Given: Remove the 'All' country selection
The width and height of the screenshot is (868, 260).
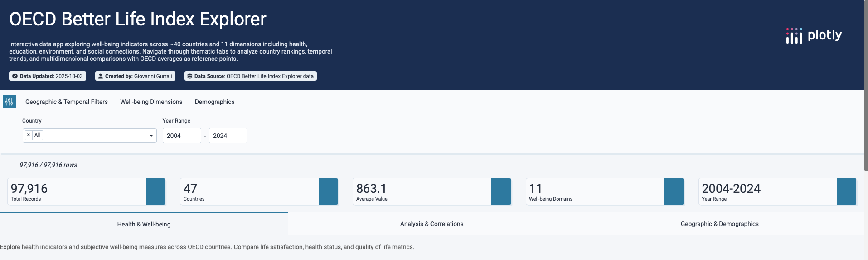Looking at the screenshot, I should [x=29, y=135].
